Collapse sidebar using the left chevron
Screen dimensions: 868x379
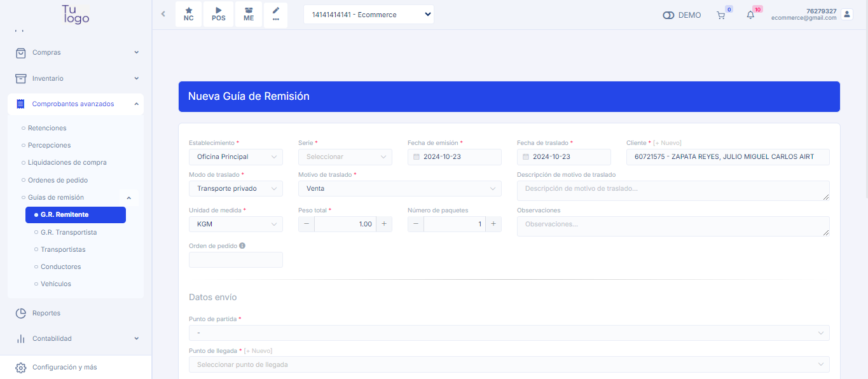[x=163, y=14]
